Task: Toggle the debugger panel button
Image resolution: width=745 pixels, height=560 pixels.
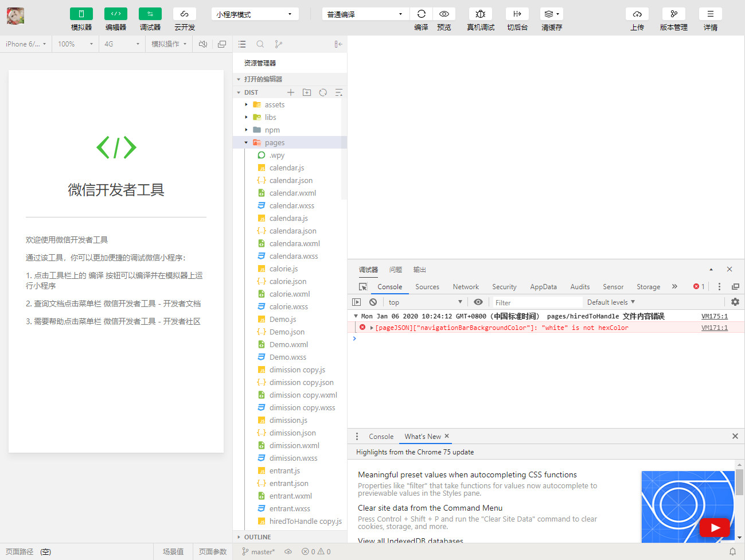Action: point(150,14)
